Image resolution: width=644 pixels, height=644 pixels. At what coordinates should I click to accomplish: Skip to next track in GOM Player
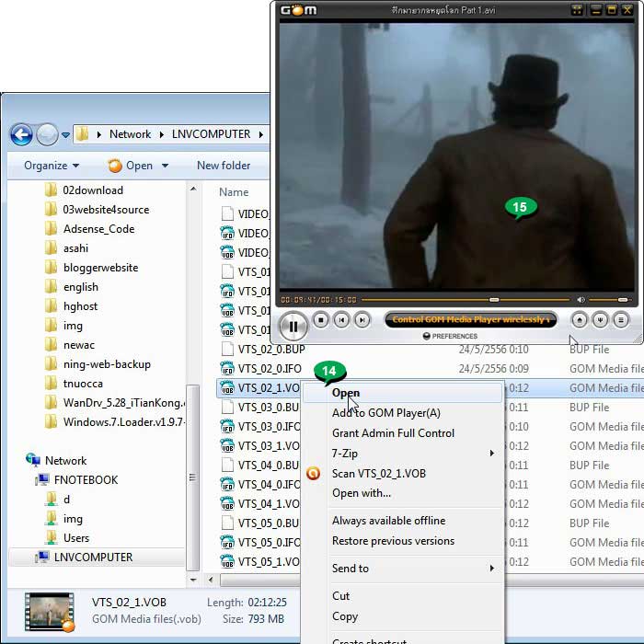tap(362, 319)
